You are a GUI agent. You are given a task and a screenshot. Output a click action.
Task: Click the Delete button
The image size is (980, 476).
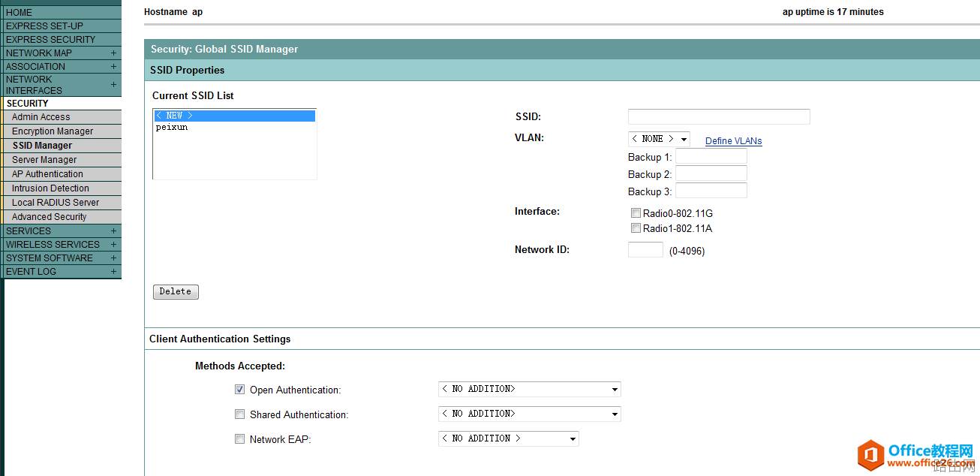click(x=176, y=292)
